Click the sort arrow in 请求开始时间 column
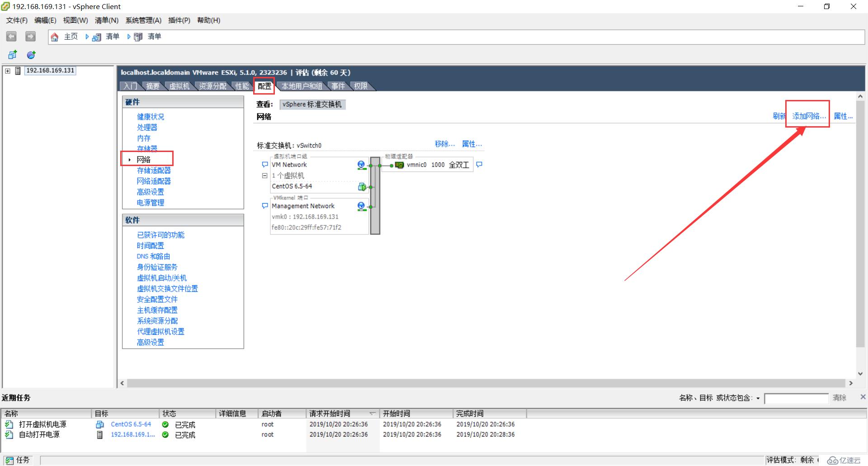868x466 pixels. click(x=373, y=414)
